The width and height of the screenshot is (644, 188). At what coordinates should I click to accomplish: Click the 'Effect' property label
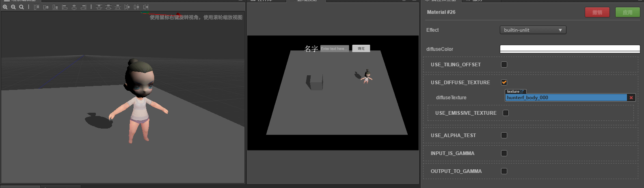(432, 30)
